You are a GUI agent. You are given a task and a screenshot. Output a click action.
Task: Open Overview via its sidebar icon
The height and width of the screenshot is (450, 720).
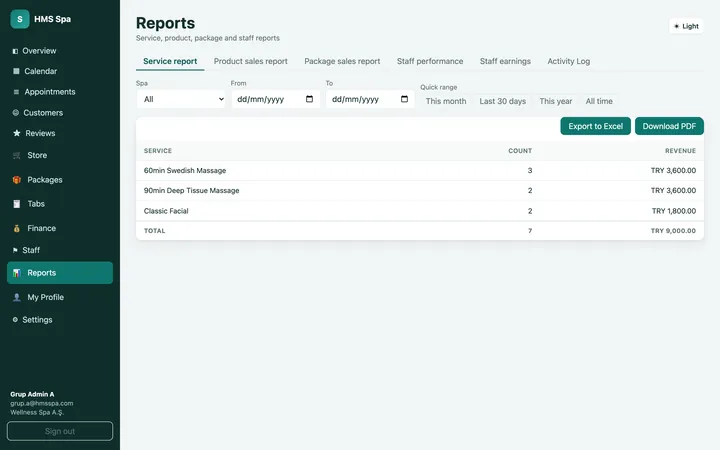pos(15,51)
